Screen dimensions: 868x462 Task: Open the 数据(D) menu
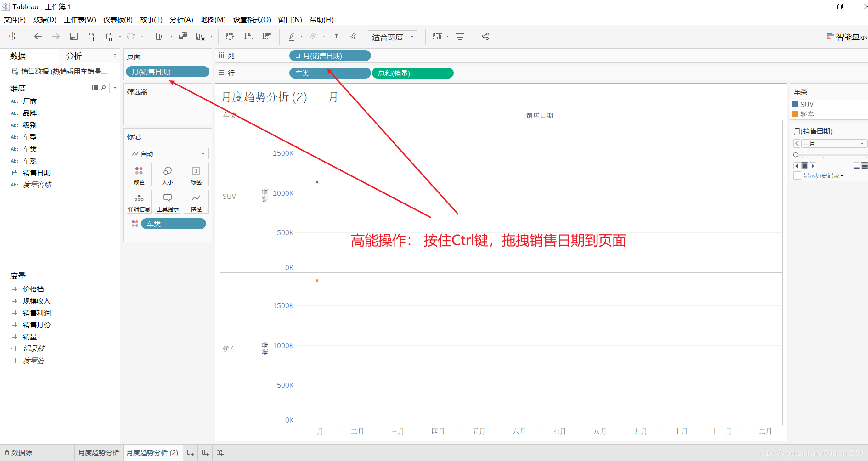[x=45, y=19]
